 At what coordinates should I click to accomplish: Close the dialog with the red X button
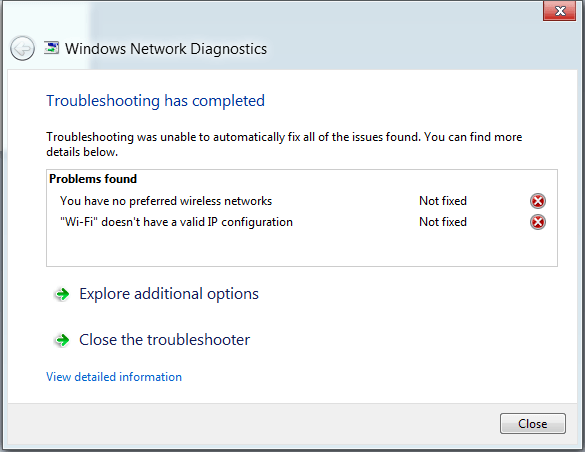pyautogui.click(x=559, y=11)
